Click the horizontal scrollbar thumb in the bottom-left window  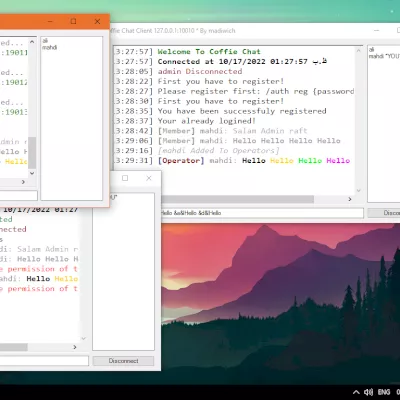point(14,347)
